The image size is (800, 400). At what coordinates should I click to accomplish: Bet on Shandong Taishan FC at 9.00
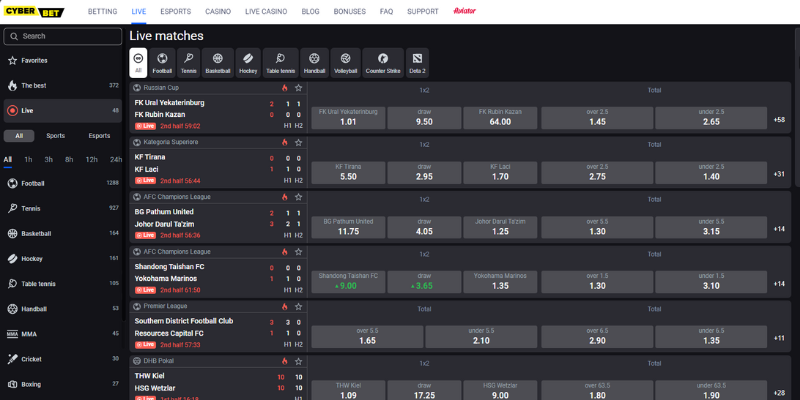pos(348,282)
